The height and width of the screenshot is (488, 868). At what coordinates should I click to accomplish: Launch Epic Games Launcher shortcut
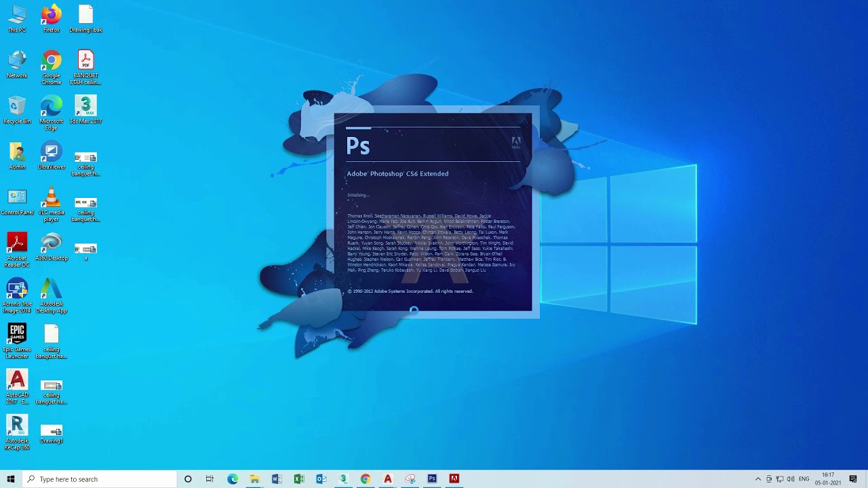[17, 342]
